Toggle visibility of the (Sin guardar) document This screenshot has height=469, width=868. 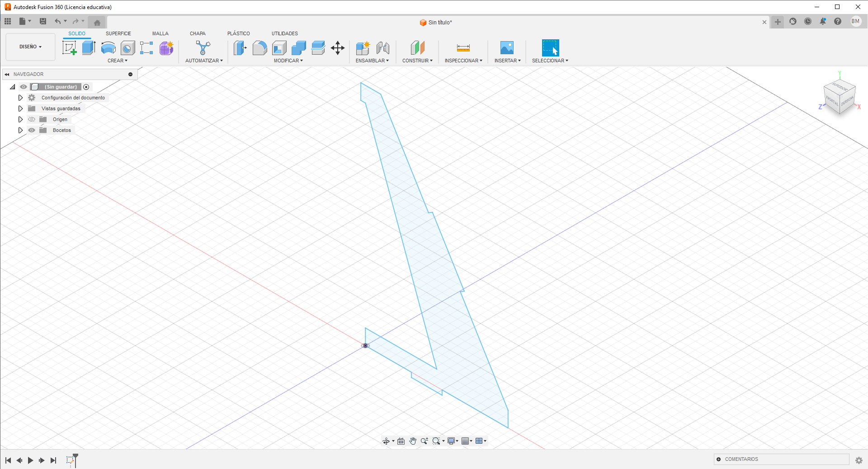tap(23, 87)
